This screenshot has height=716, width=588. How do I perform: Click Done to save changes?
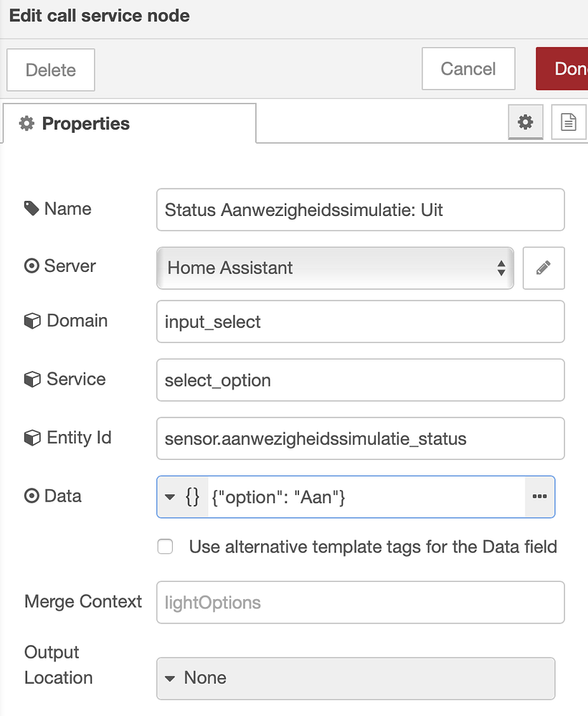tap(569, 68)
